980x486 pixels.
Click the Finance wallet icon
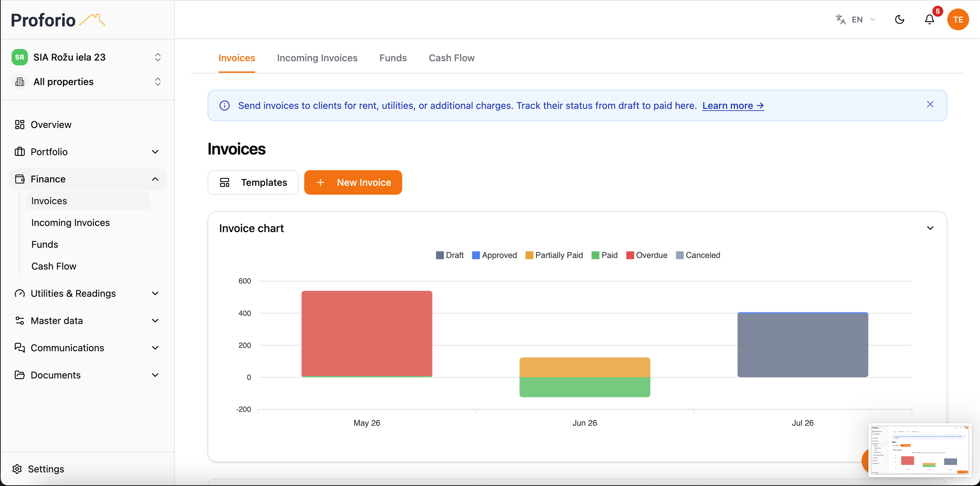point(19,179)
